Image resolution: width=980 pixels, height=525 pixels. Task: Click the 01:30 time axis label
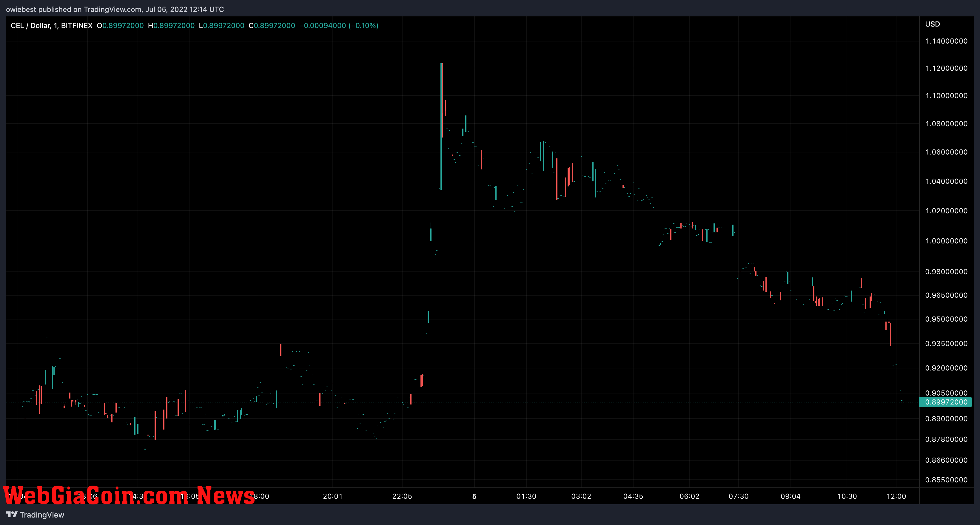click(526, 496)
